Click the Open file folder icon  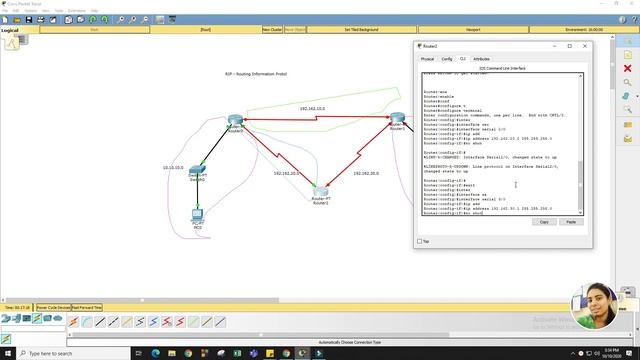point(17,20)
